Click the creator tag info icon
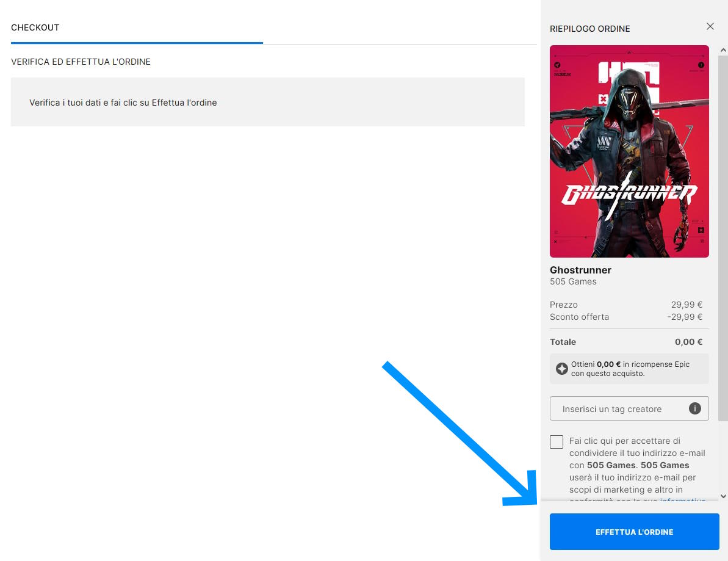This screenshot has height=561, width=728. pos(694,408)
